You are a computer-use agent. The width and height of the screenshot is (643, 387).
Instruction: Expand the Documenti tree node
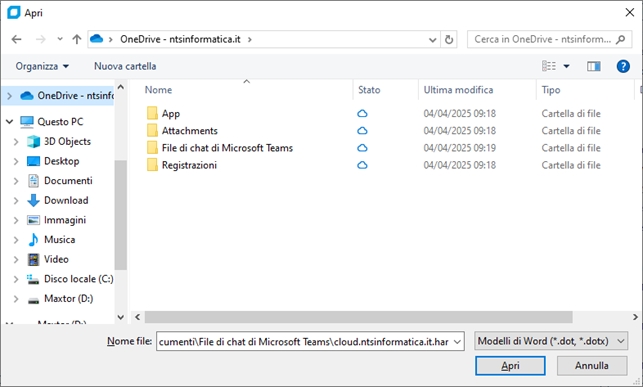(x=16, y=181)
